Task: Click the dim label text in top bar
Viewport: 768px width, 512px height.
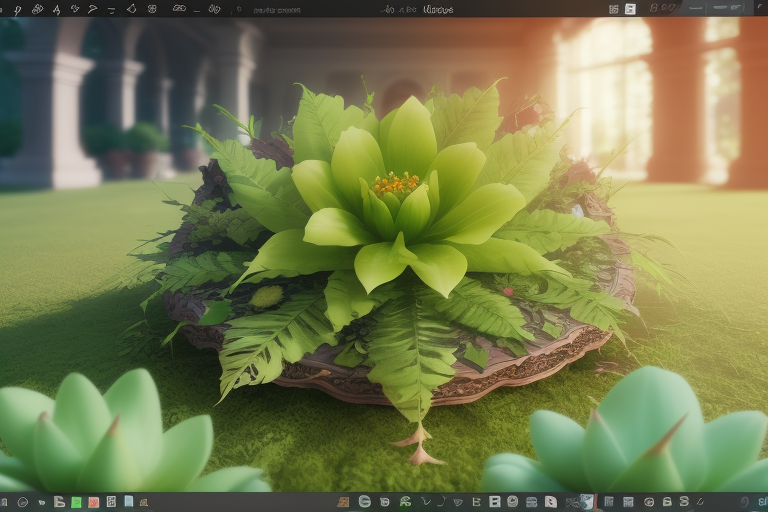Action: pyautogui.click(x=276, y=10)
